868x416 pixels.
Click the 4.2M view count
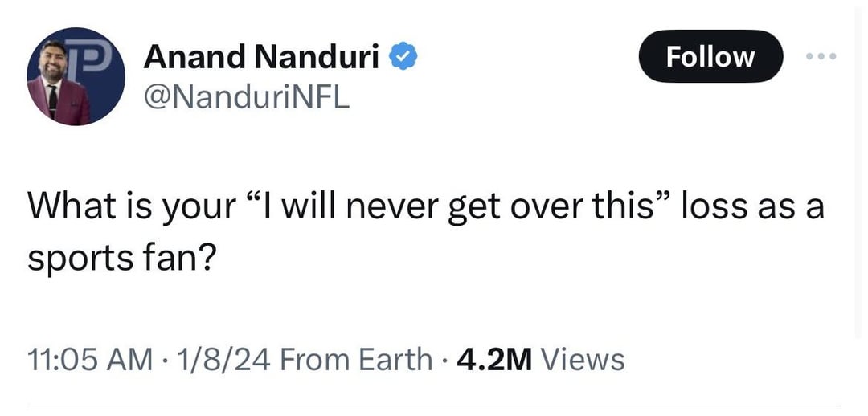(494, 358)
